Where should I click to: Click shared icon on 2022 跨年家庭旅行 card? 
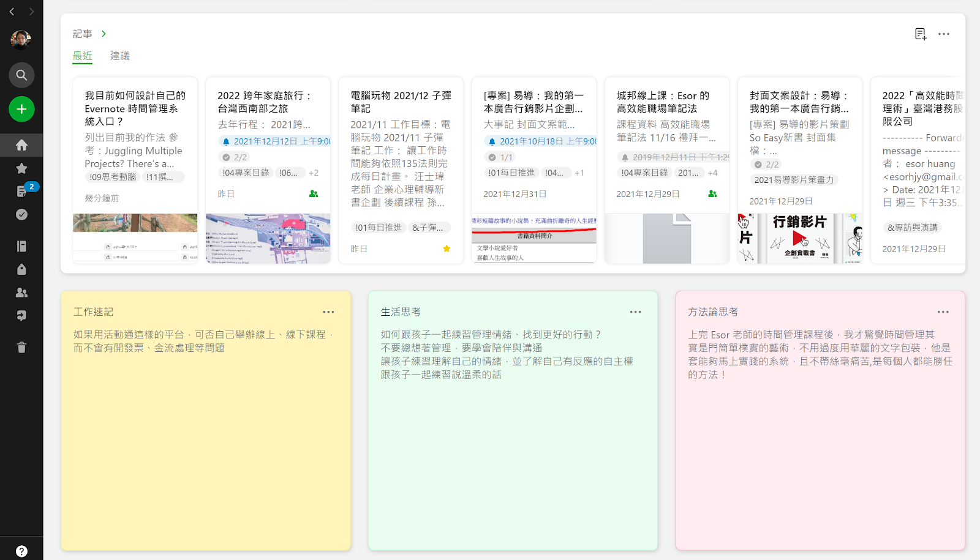point(314,193)
